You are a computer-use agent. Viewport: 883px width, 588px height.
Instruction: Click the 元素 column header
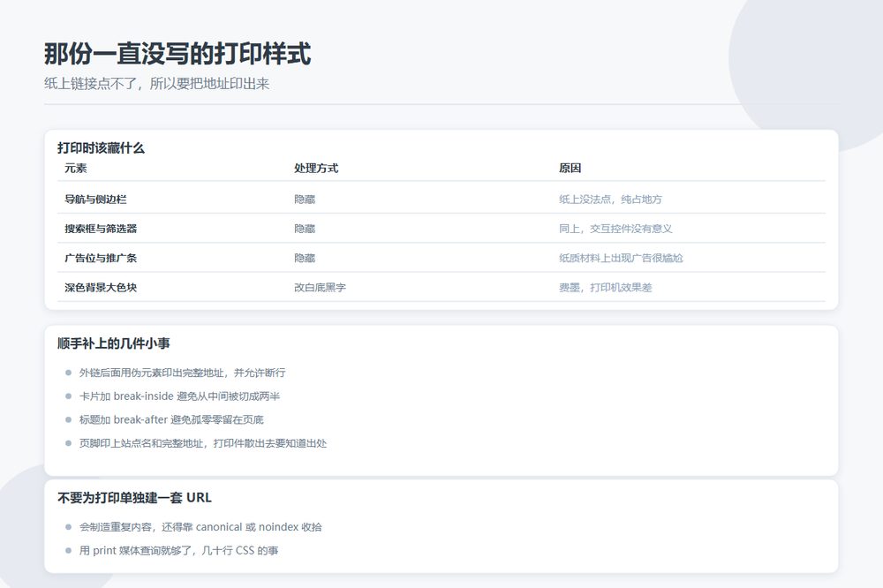75,168
